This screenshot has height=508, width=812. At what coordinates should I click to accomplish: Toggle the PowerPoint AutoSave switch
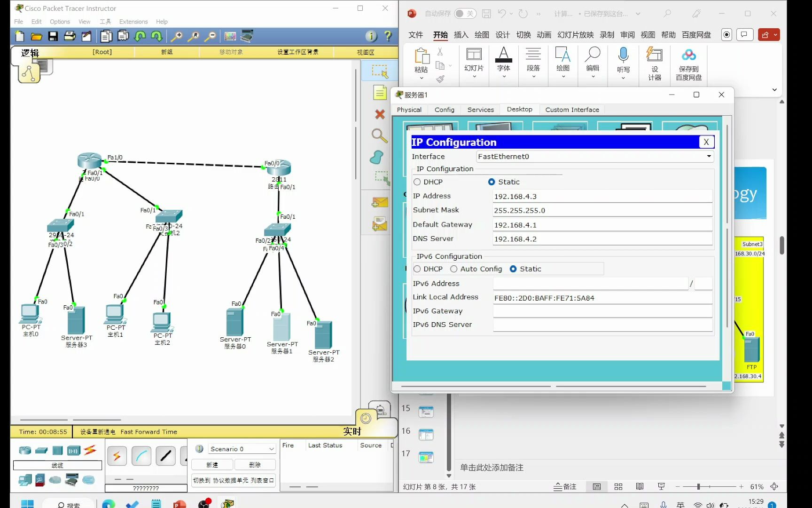(465, 14)
